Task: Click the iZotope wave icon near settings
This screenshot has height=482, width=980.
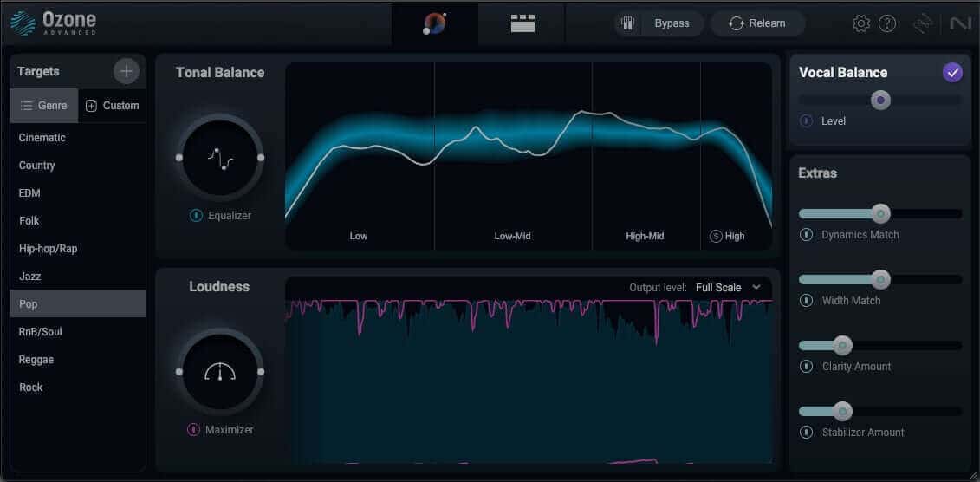Action: [923, 23]
